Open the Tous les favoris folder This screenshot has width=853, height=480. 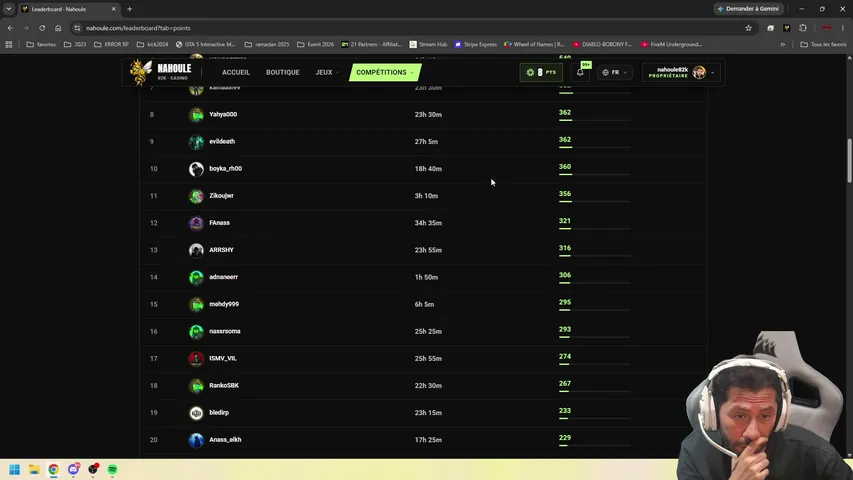point(823,44)
